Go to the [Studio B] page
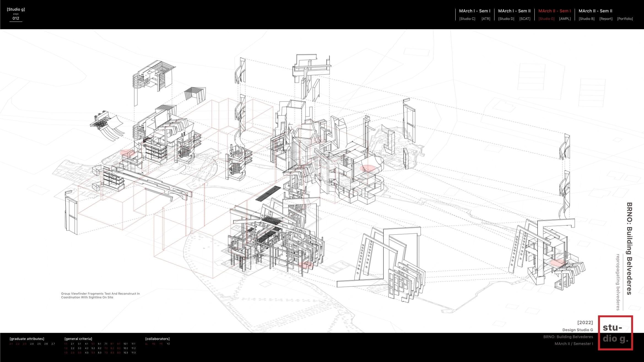 pos(586,19)
